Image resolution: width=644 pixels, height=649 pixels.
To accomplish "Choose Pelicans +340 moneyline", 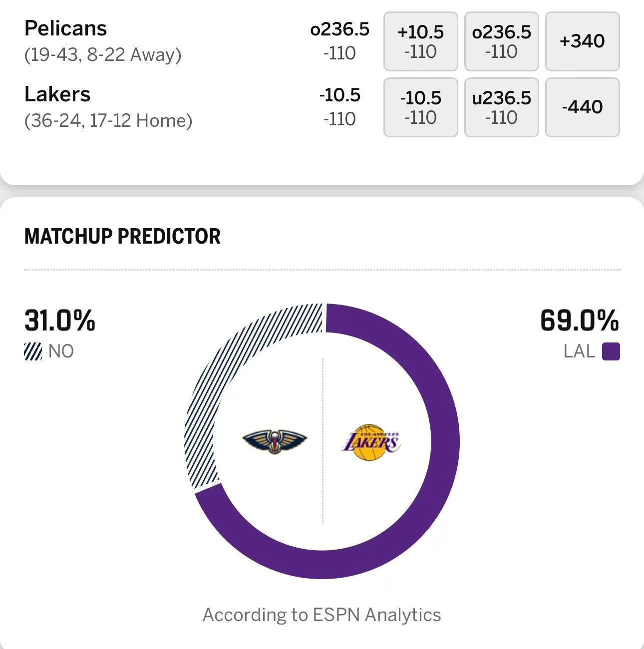I will pos(582,41).
